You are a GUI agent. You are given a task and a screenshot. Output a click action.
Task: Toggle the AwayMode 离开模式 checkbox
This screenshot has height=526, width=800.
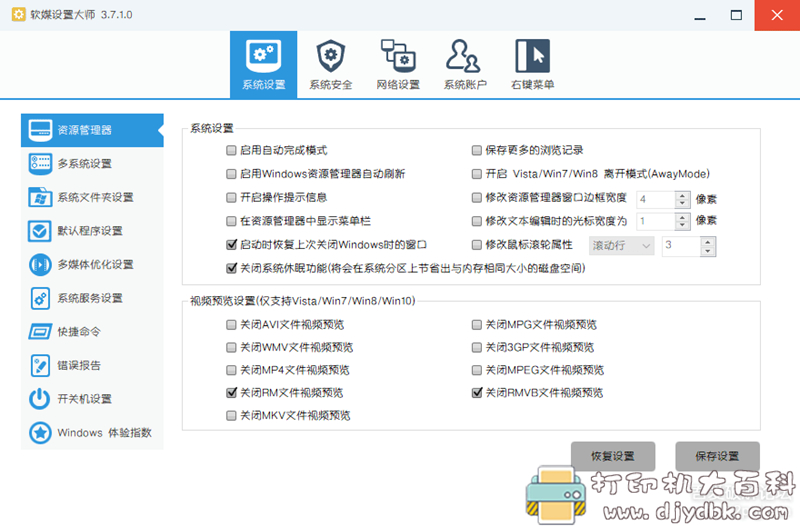tap(477, 174)
